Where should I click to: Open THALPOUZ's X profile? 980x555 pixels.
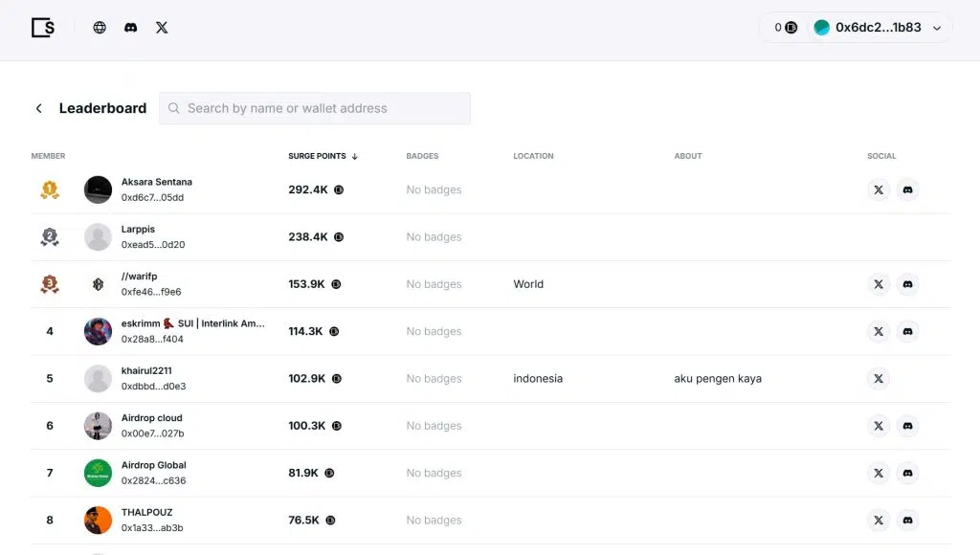pyautogui.click(x=879, y=520)
